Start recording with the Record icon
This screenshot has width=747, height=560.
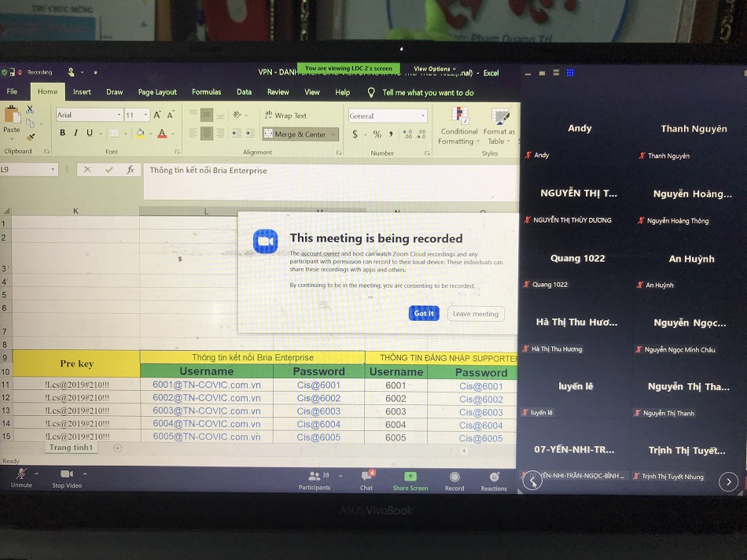(x=454, y=477)
